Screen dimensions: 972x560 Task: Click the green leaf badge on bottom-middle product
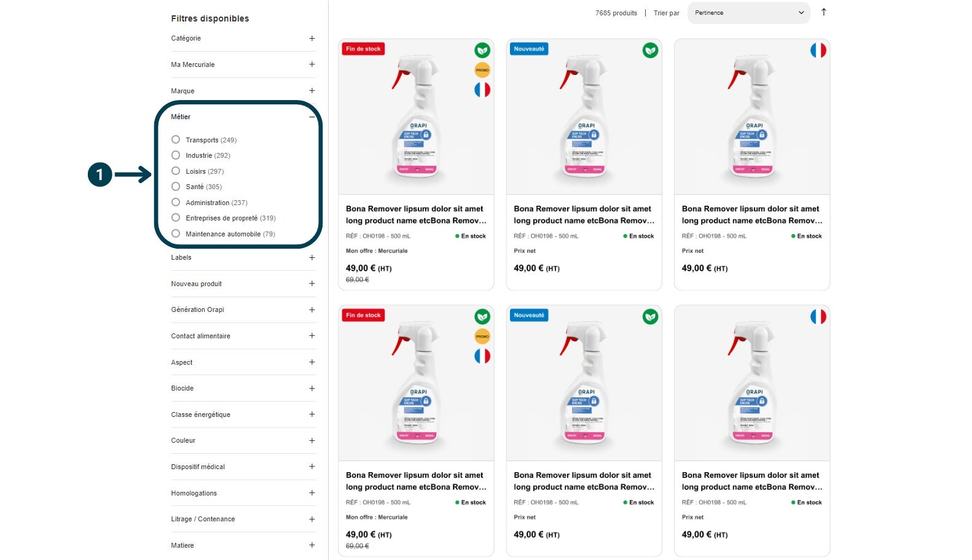[x=650, y=317]
